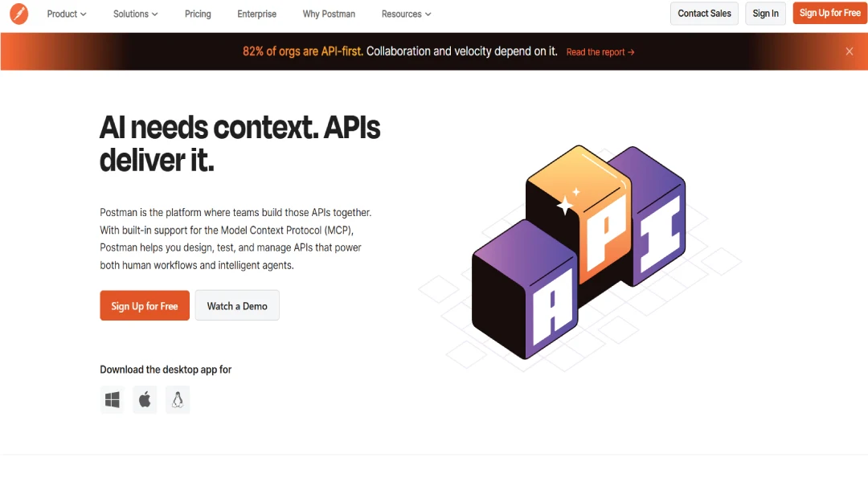Click the Postman logo in header

coord(18,14)
